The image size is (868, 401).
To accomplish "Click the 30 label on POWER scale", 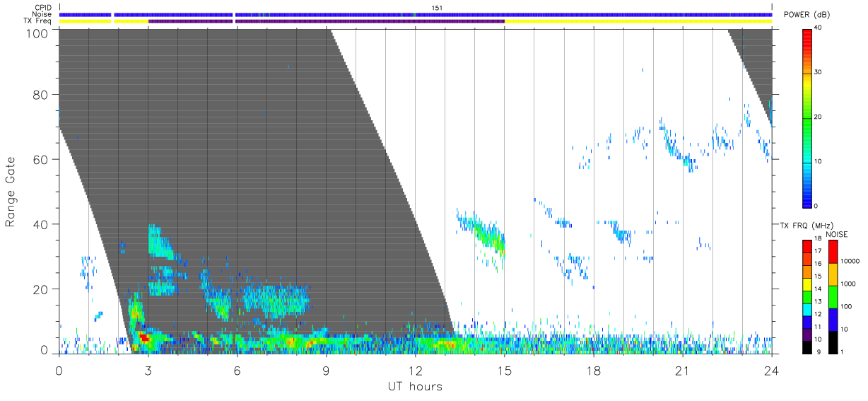I will (819, 73).
